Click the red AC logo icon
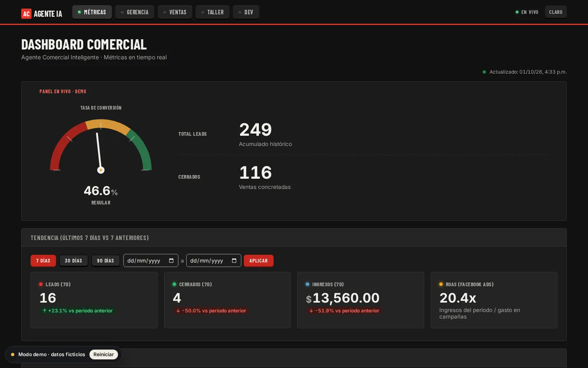 coord(26,13)
